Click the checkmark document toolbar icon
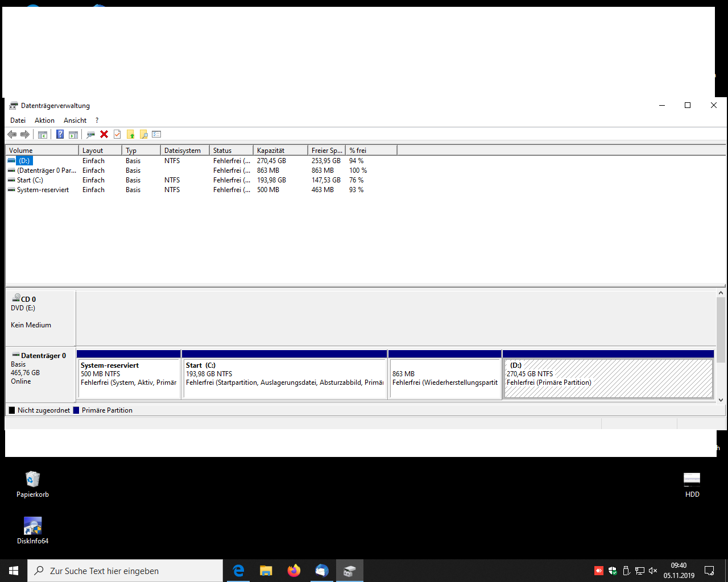This screenshot has width=728, height=582. (x=117, y=135)
